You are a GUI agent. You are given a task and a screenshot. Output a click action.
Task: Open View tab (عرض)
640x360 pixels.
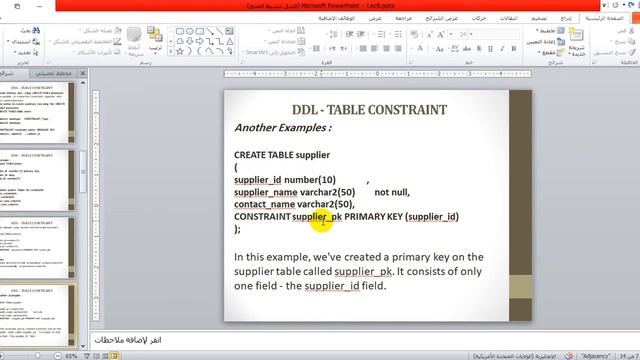[x=375, y=18]
